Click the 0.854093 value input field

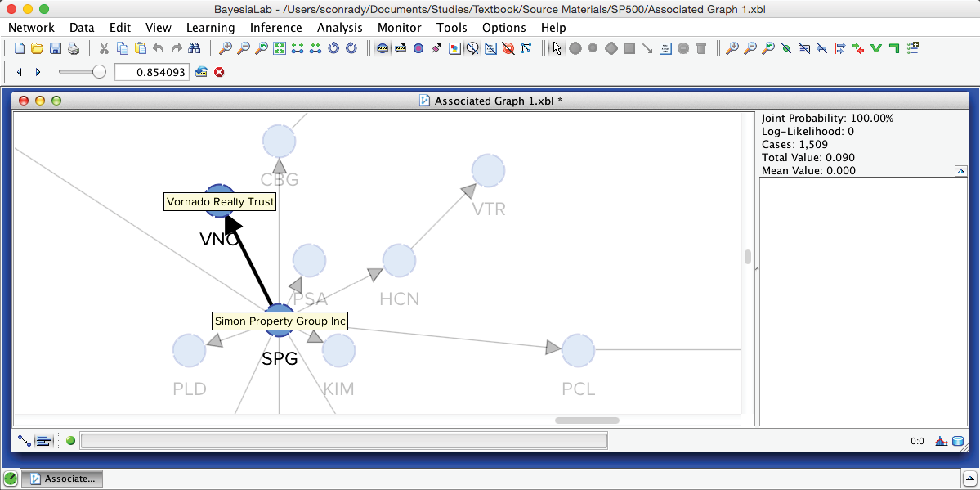151,72
